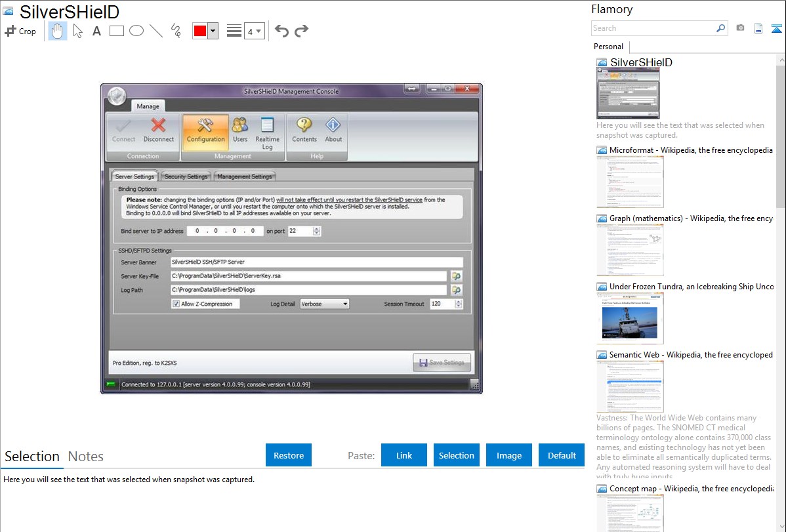Open the Realtime Log icon
The width and height of the screenshot is (786, 532).
point(267,133)
